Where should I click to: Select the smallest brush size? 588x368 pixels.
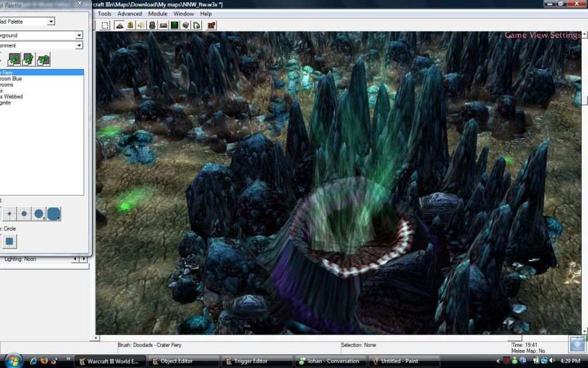(x=9, y=214)
